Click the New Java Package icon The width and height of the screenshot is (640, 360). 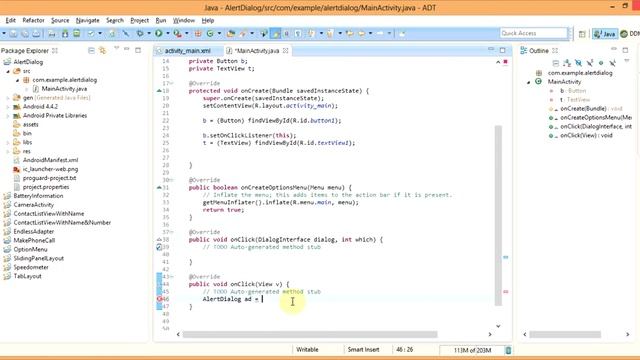pyautogui.click(x=198, y=33)
